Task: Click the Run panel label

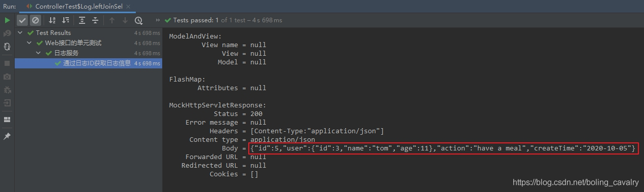Action: tap(10, 6)
